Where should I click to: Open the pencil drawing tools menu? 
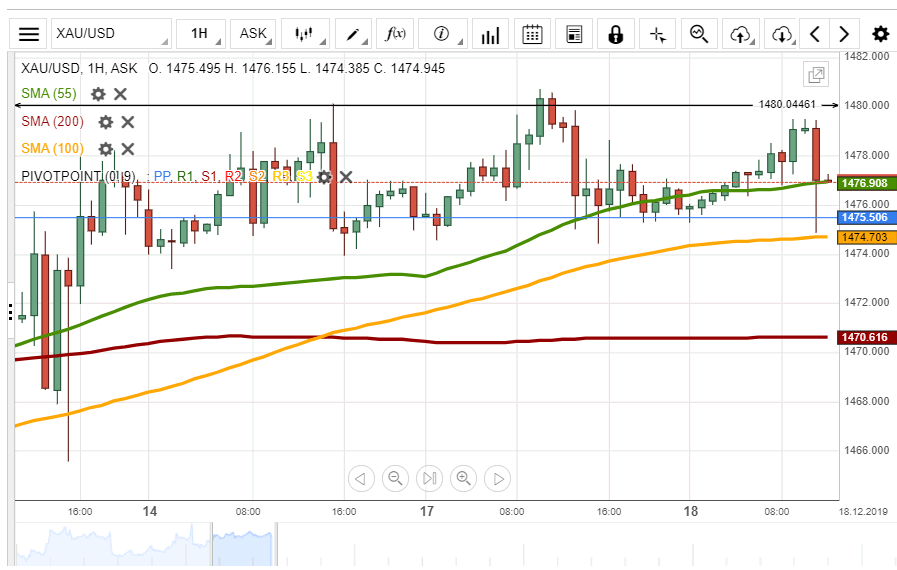click(354, 34)
